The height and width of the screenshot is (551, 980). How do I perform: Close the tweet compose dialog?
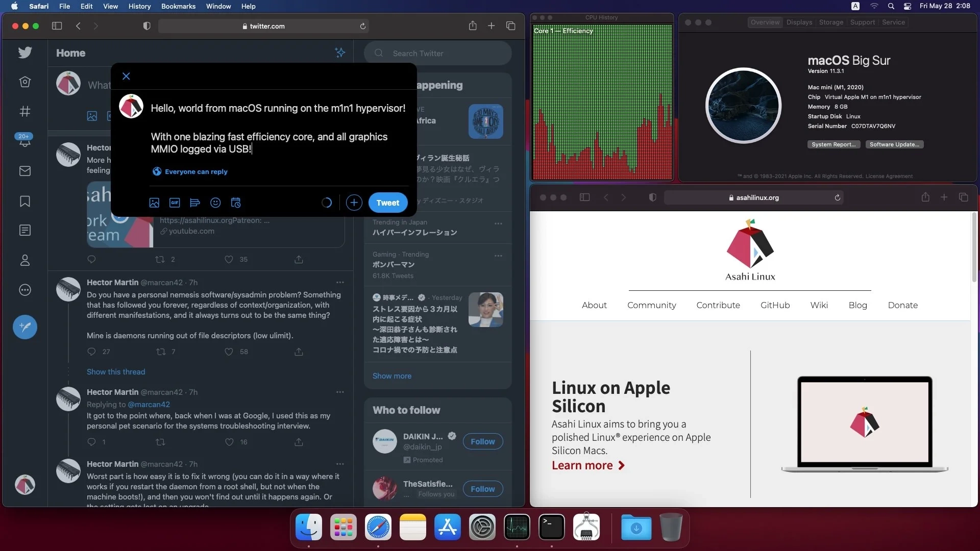126,76
